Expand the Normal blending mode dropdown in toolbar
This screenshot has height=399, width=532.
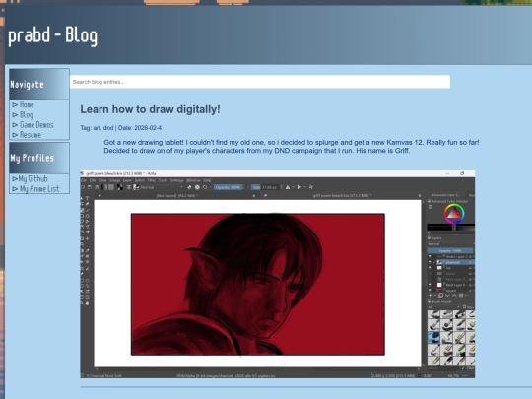[162, 187]
